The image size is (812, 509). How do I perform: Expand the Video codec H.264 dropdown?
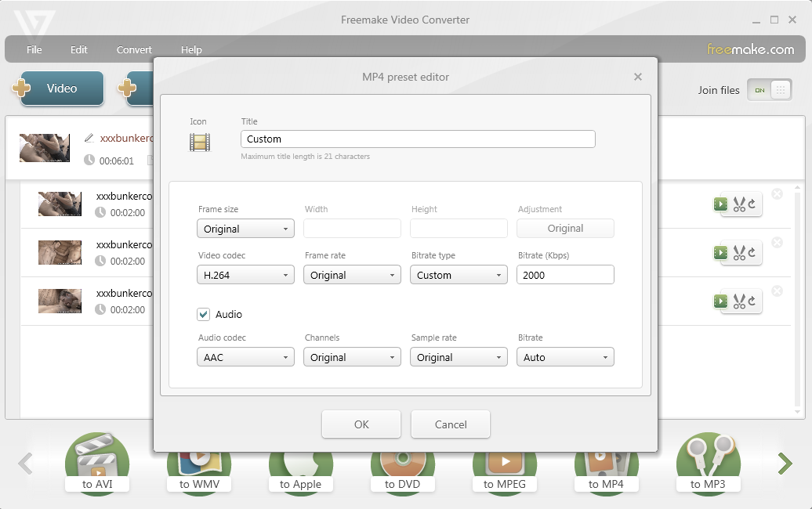coord(245,275)
